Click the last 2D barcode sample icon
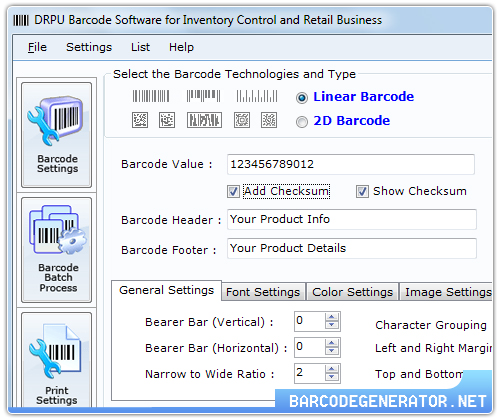 pos(269,120)
